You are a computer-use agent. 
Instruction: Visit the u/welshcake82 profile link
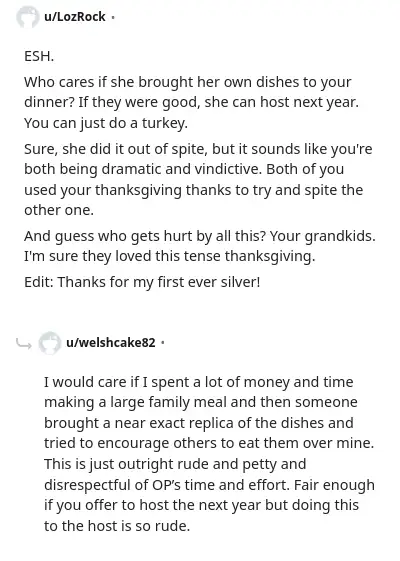coord(111,343)
